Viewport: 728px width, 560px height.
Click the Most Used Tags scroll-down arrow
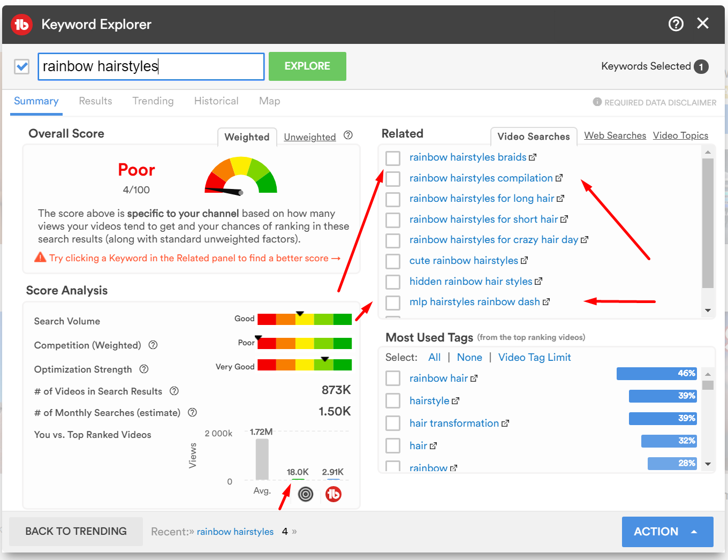tap(708, 464)
